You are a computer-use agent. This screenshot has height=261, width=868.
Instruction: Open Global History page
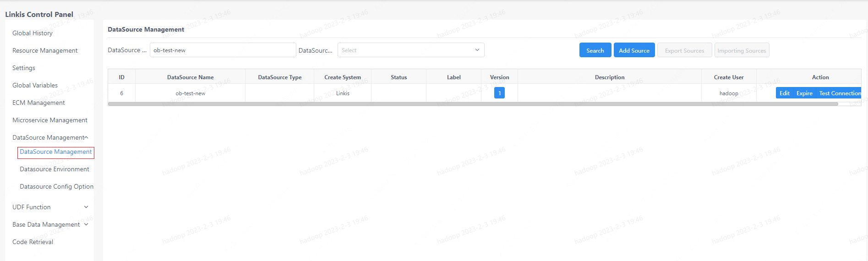pos(33,33)
